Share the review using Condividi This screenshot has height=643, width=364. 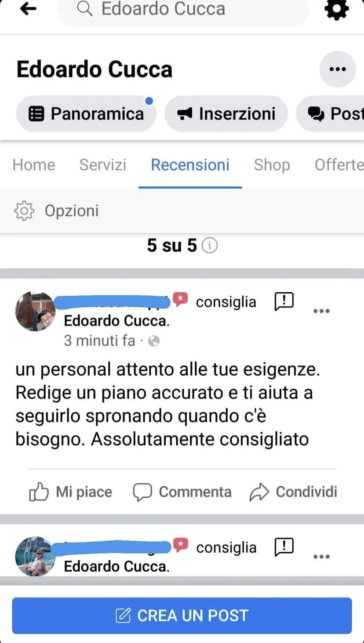[293, 492]
